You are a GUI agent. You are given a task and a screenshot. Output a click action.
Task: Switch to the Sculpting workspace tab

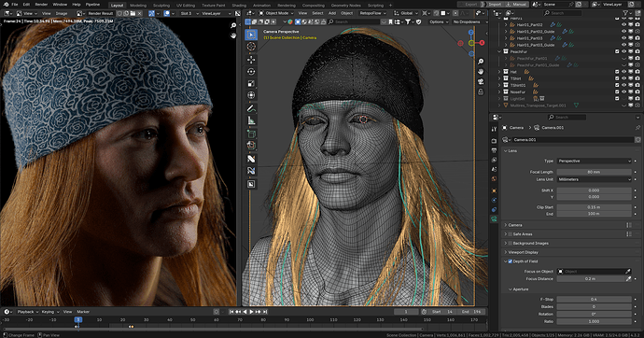click(x=161, y=6)
